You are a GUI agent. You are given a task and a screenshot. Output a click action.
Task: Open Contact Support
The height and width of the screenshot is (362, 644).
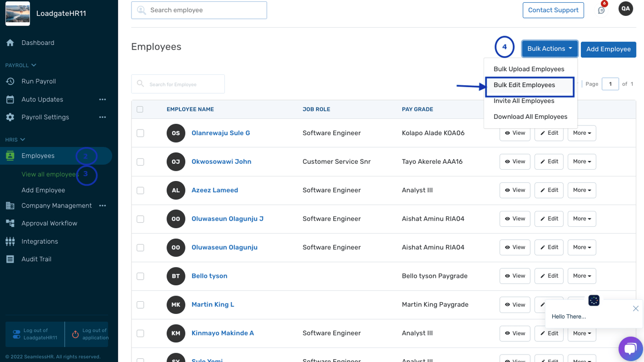[x=553, y=10]
